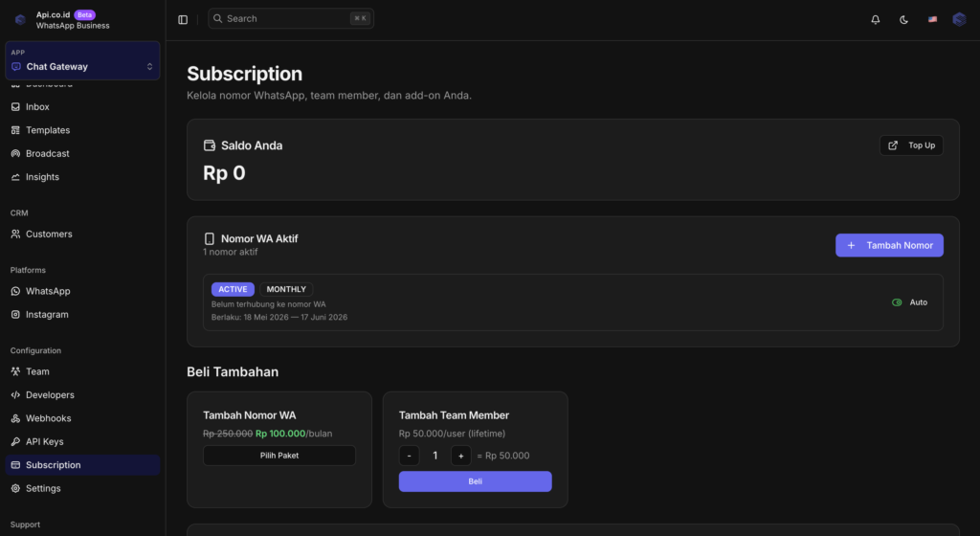
Task: Click the Rp 250.000 crossed-out price
Action: 228,434
